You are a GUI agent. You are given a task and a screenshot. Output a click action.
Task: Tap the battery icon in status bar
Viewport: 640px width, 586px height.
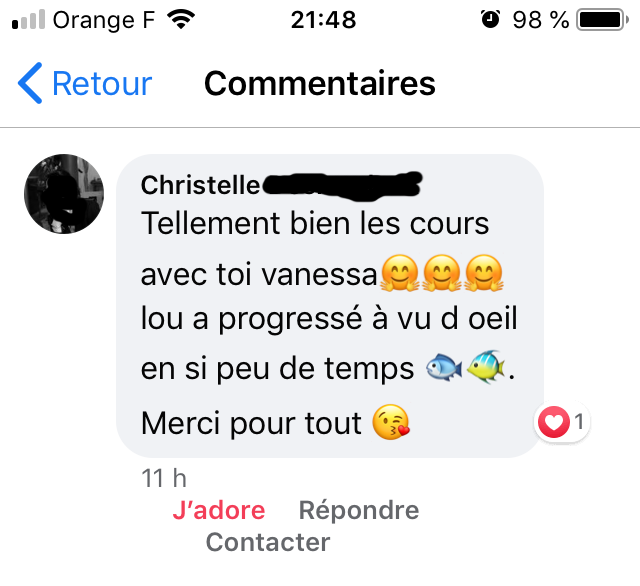tap(602, 20)
